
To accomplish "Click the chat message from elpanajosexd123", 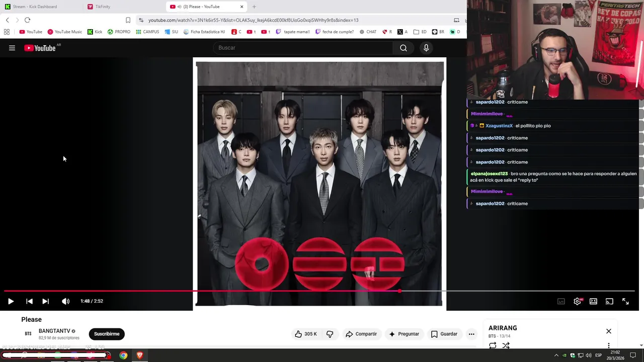I will tap(553, 177).
